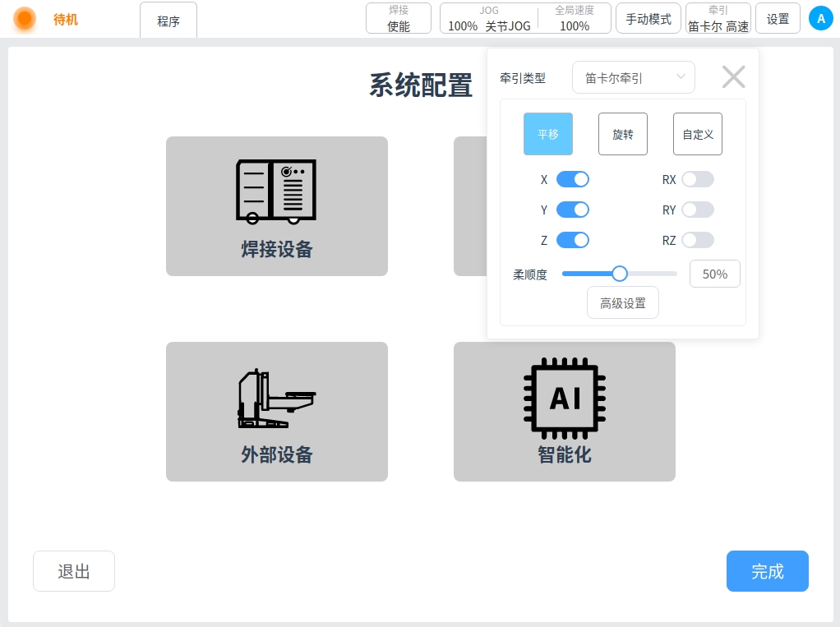Open the JOG speed and mode selector
Image resolution: width=840 pixels, height=627 pixels.
(490, 18)
